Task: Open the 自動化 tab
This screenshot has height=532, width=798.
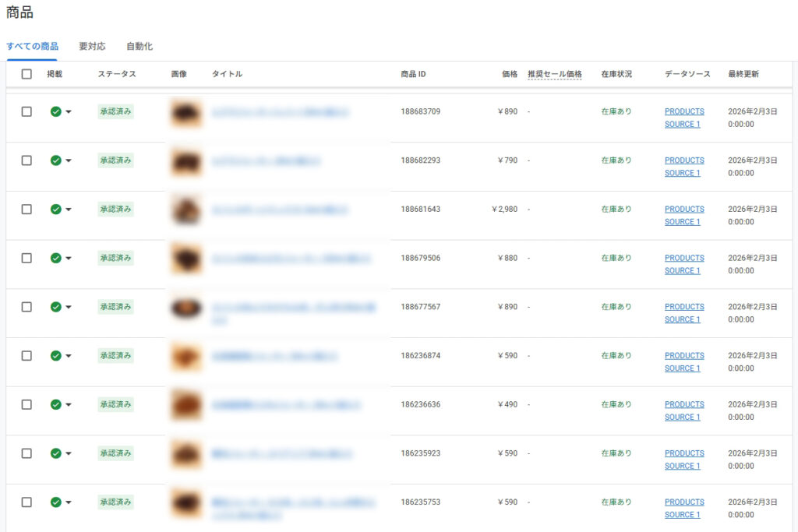Action: point(139,47)
